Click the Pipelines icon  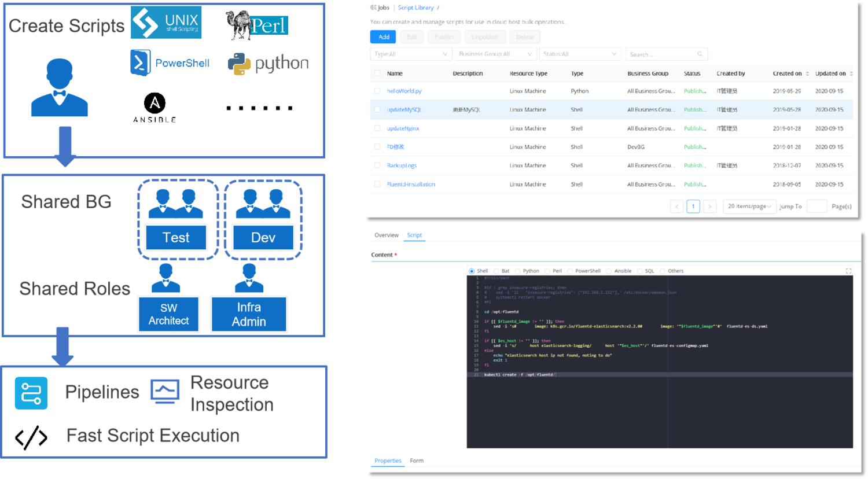point(31,393)
